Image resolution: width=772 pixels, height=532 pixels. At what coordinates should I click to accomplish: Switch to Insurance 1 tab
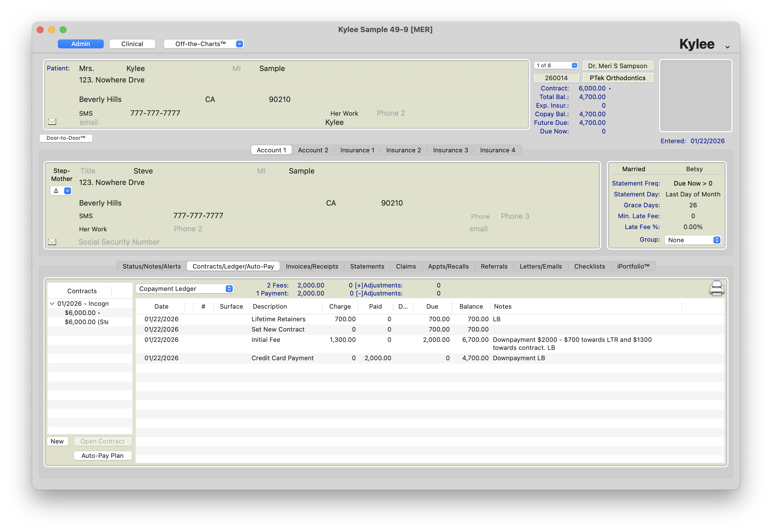357,150
